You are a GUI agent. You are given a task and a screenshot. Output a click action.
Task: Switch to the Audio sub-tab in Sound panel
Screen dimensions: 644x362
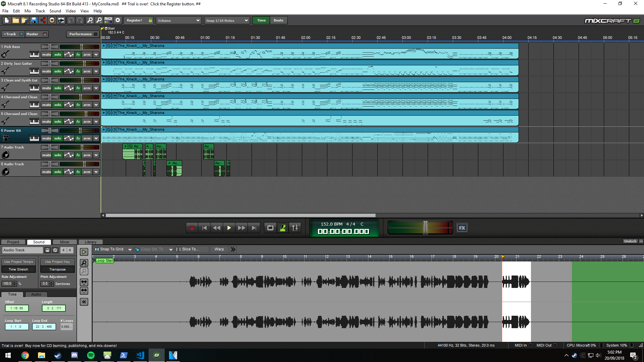tap(36, 294)
